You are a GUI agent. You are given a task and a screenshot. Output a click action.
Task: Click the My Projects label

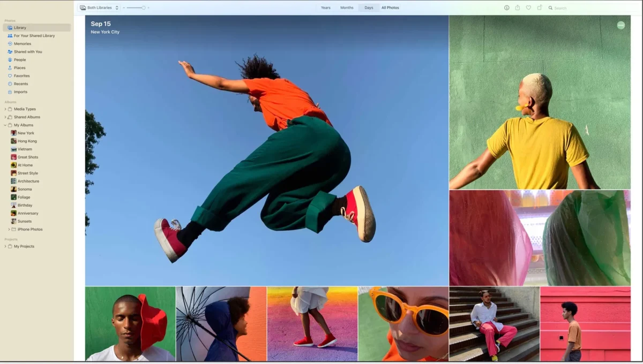click(x=24, y=246)
